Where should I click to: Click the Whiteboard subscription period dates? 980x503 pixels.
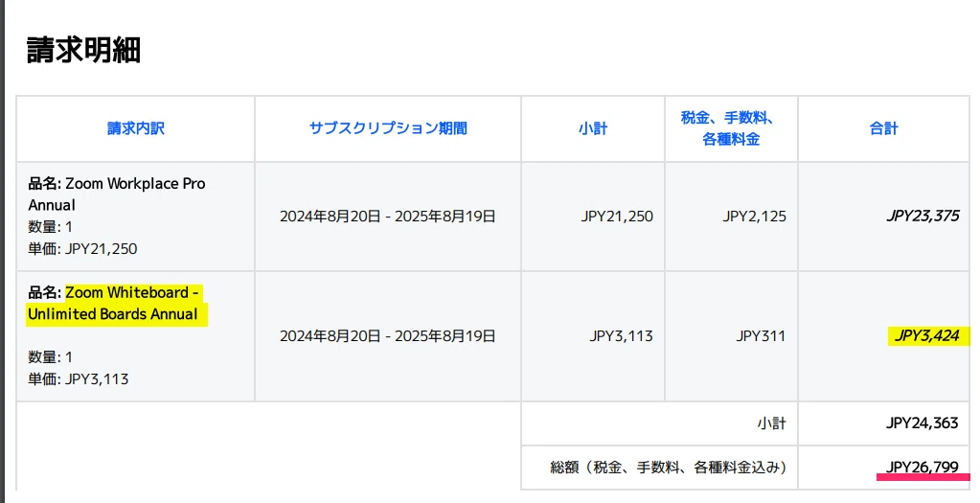pos(388,336)
